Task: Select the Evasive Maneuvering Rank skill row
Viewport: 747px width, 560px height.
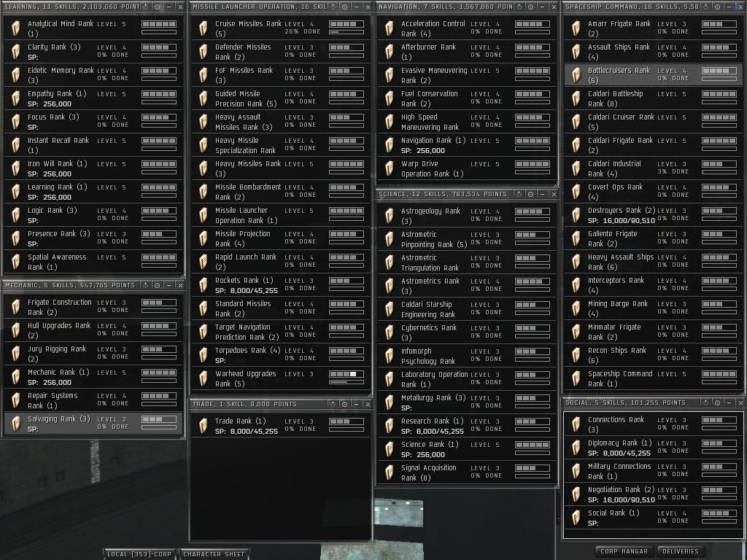Action: (x=466, y=75)
